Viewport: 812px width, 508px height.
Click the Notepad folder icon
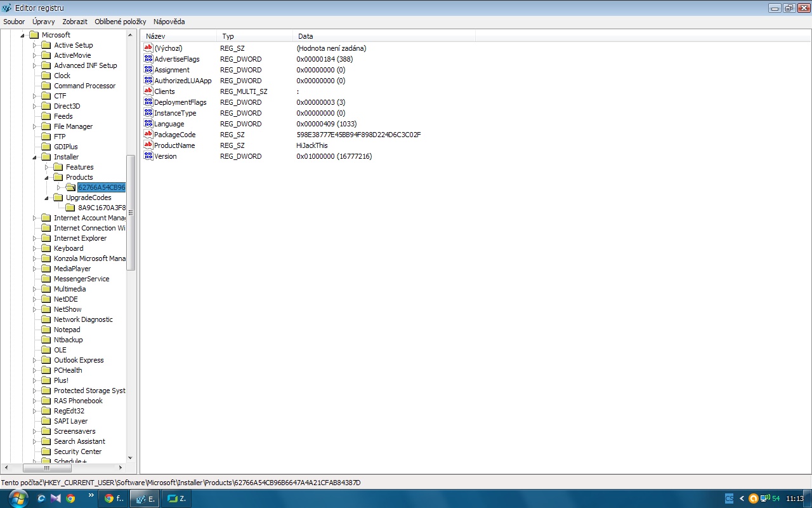tap(46, 330)
